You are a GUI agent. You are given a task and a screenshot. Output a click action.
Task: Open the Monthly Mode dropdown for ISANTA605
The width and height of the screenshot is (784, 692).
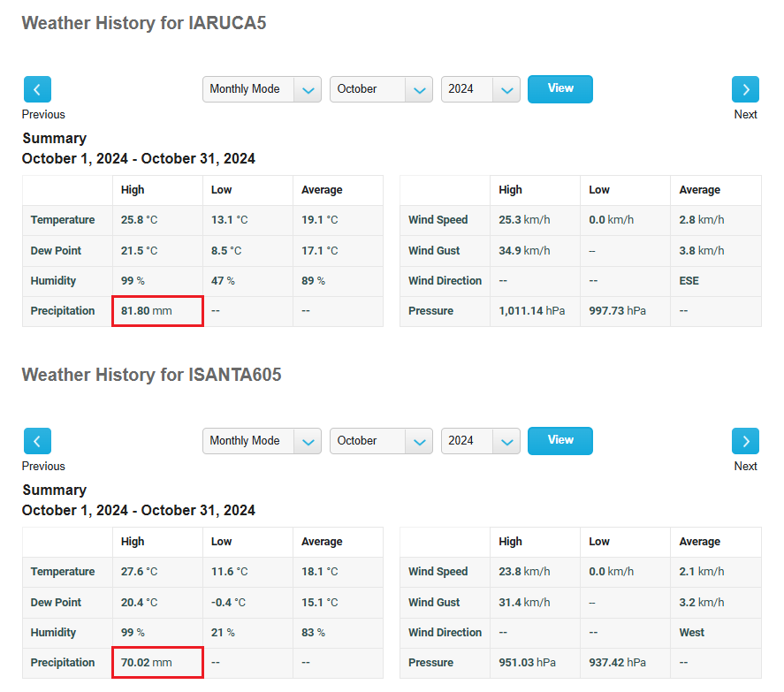coord(262,441)
